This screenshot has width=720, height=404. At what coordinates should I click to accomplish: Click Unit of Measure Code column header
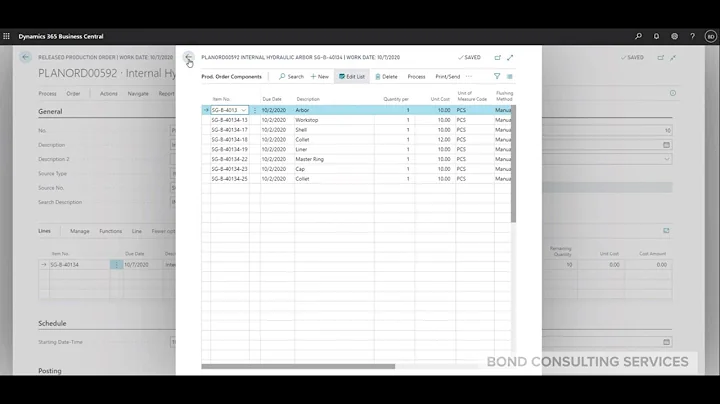tap(472, 96)
